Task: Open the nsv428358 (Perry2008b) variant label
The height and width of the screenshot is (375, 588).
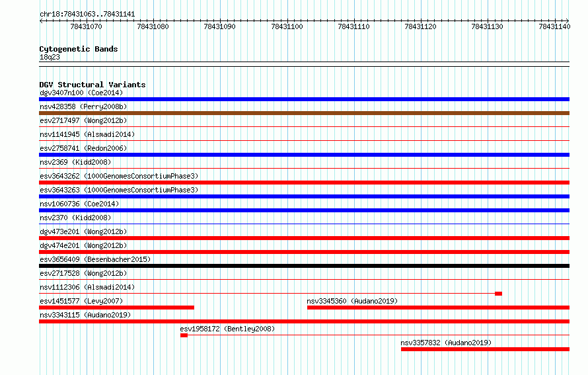Action: [x=83, y=106]
